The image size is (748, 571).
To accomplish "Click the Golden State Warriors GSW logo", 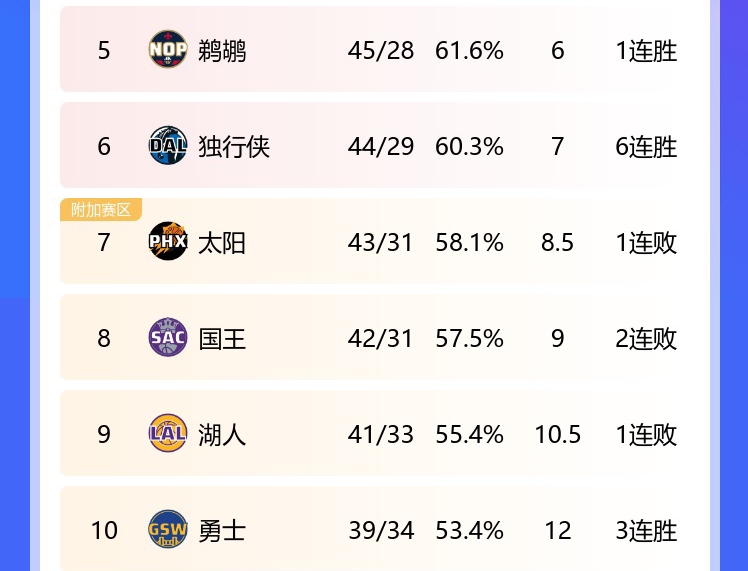I will pyautogui.click(x=167, y=530).
